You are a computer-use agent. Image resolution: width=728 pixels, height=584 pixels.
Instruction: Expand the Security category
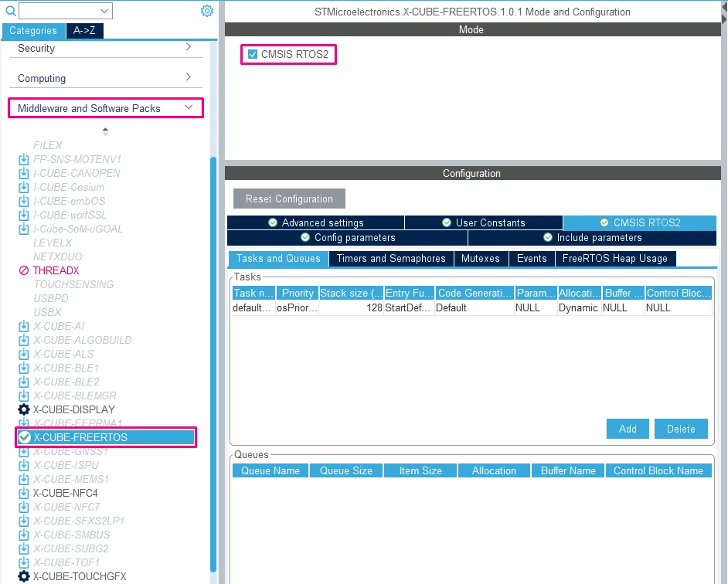tap(106, 48)
